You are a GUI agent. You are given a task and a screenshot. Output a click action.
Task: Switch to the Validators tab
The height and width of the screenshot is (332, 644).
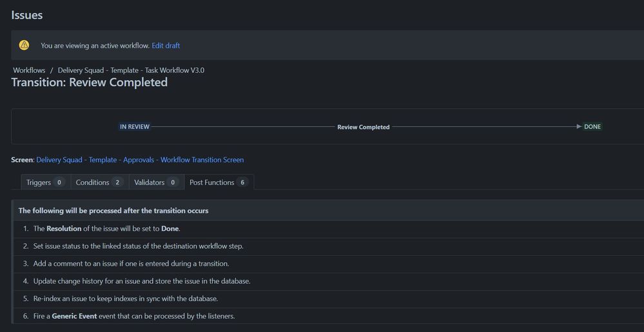coord(157,182)
